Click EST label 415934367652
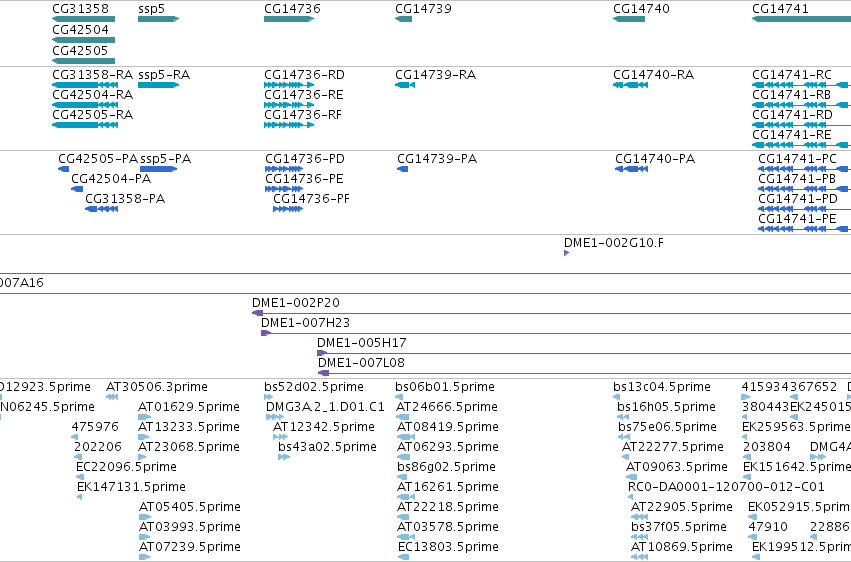The width and height of the screenshot is (851, 562). 789,387
